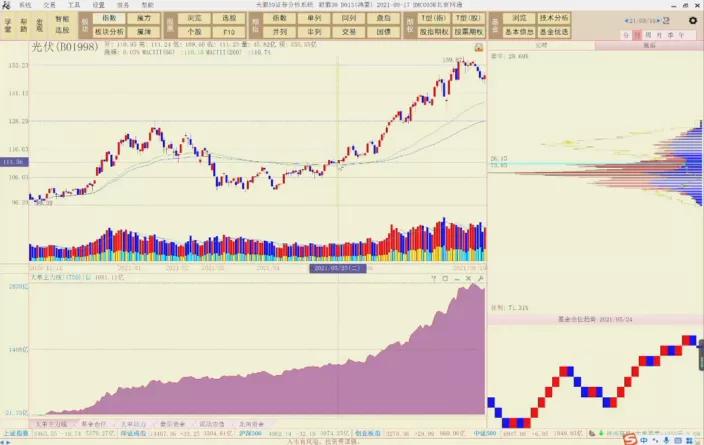This screenshot has width=704, height=445.
Task: Click the microphone icon in the tray
Action: click(666, 441)
